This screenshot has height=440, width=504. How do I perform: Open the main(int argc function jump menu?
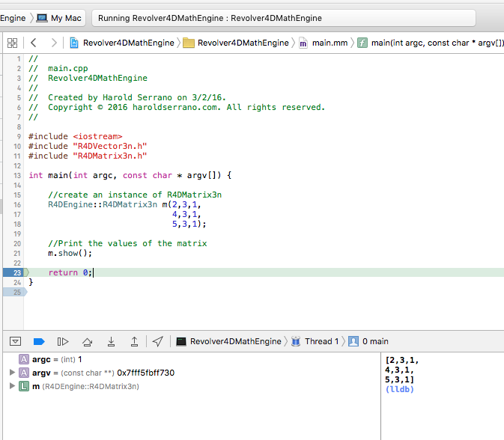click(x=437, y=43)
